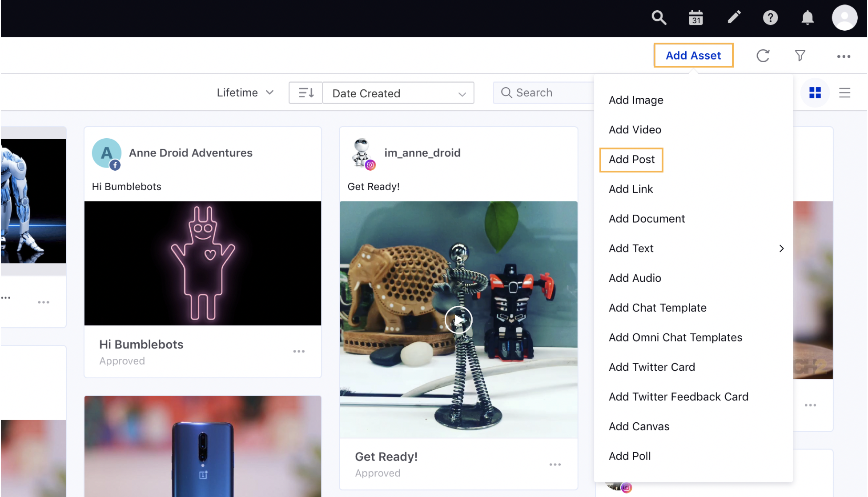Choose Add Twitter Card
The image size is (868, 497).
[693, 367]
